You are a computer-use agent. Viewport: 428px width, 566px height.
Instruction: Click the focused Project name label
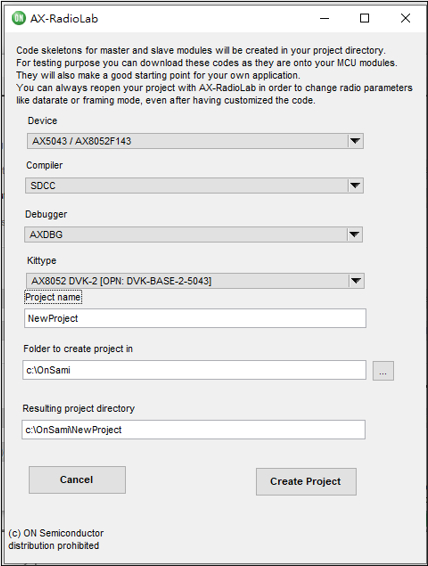pyautogui.click(x=53, y=297)
